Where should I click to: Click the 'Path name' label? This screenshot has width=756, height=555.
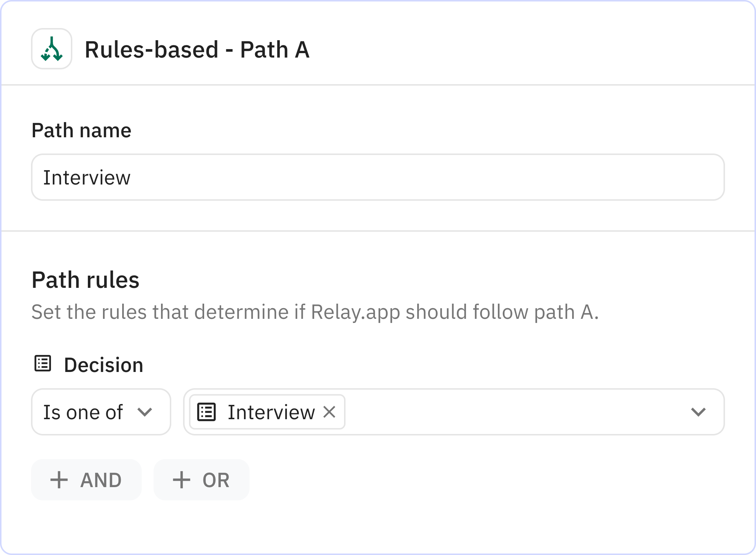pos(81,130)
